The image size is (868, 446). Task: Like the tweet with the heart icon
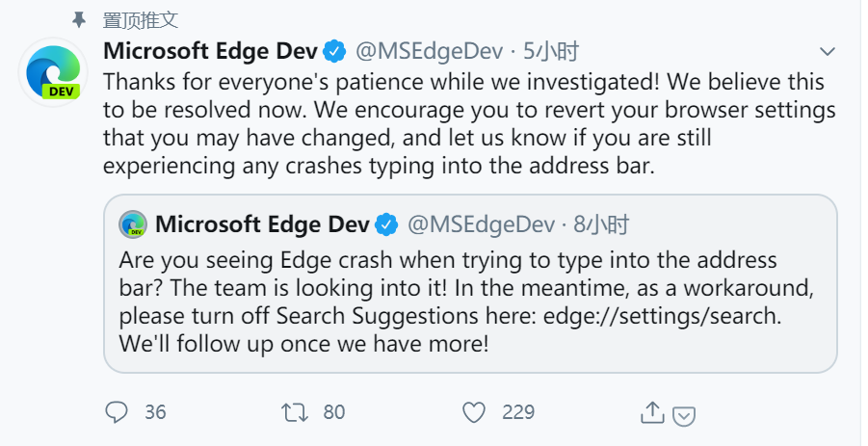[x=473, y=412]
